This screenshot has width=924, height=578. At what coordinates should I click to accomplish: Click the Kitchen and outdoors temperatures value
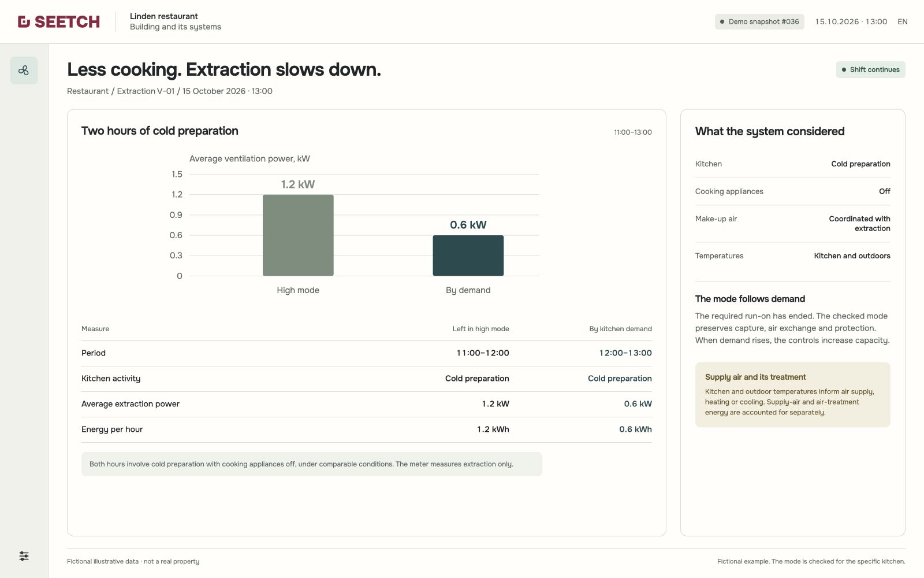click(x=852, y=256)
